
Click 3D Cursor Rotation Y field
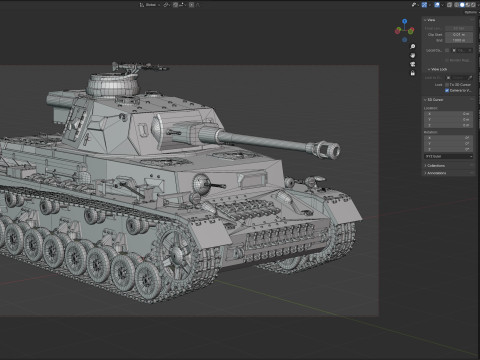[x=449, y=144]
